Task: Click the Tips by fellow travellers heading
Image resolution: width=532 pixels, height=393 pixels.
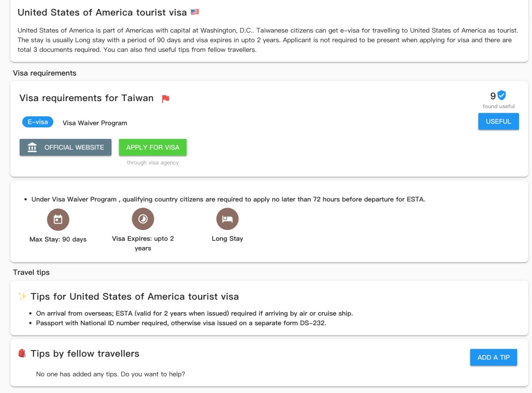Action: pyautogui.click(x=85, y=354)
